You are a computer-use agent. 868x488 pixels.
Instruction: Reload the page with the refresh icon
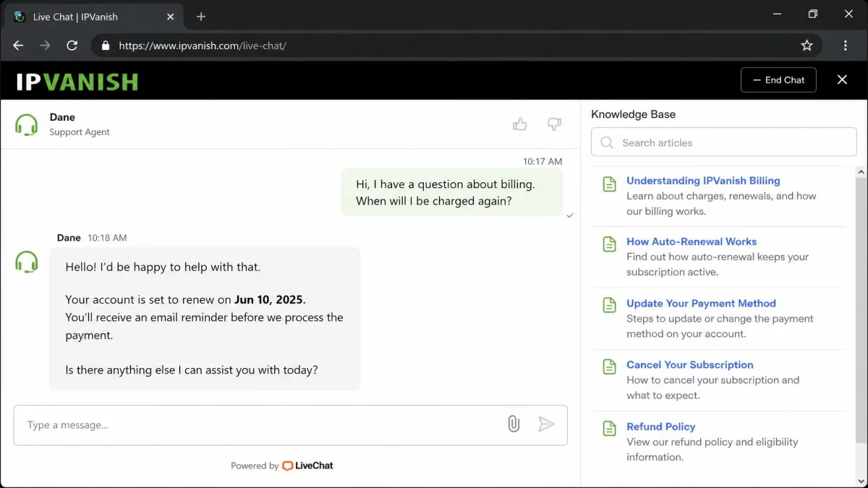click(72, 46)
